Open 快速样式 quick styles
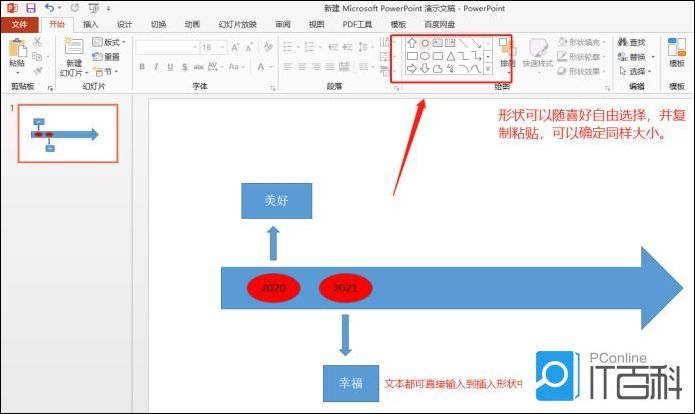 click(x=538, y=54)
